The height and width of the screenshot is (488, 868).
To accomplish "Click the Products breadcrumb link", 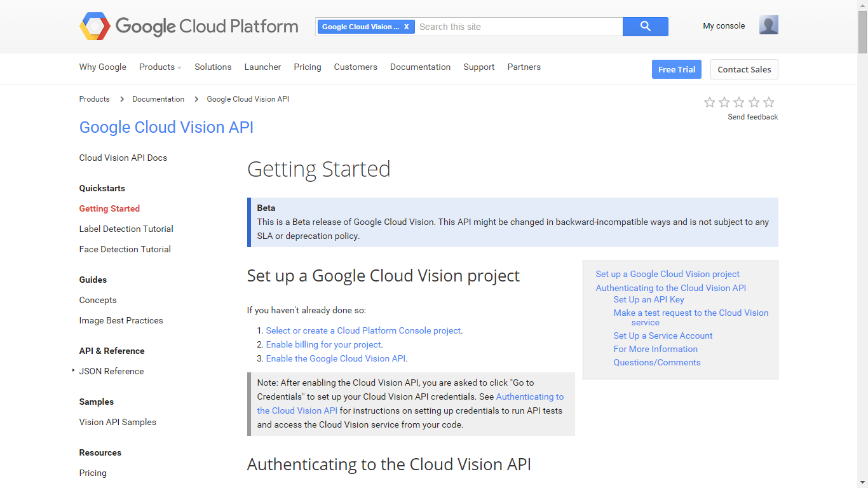I will (x=94, y=99).
